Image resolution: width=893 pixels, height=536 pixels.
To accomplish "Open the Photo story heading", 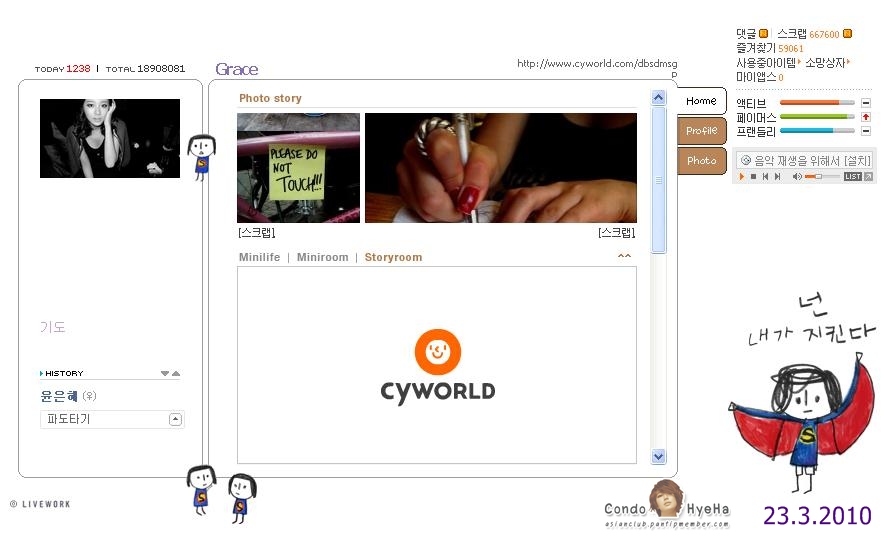I will tap(270, 98).
